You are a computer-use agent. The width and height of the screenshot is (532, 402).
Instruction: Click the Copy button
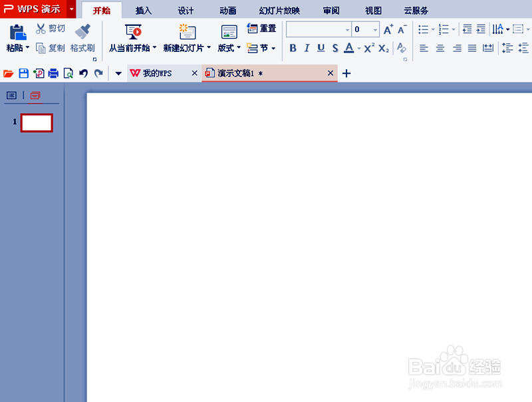point(51,48)
